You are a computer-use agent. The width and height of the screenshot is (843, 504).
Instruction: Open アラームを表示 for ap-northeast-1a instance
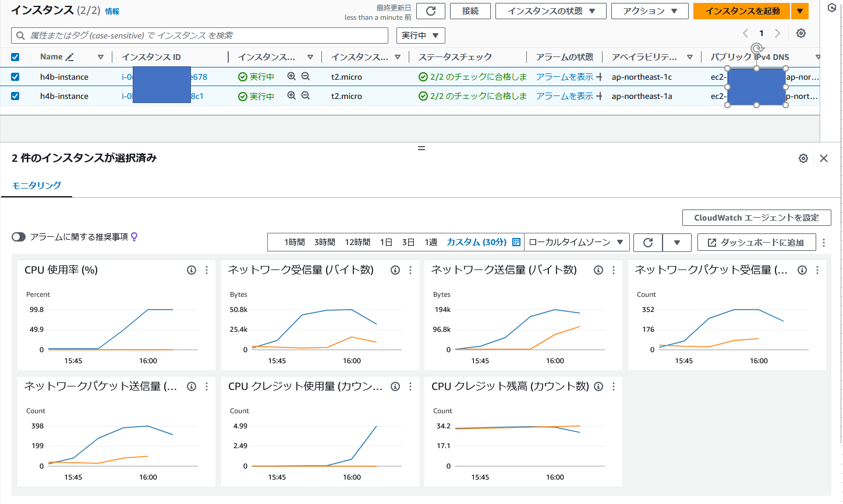pos(565,96)
